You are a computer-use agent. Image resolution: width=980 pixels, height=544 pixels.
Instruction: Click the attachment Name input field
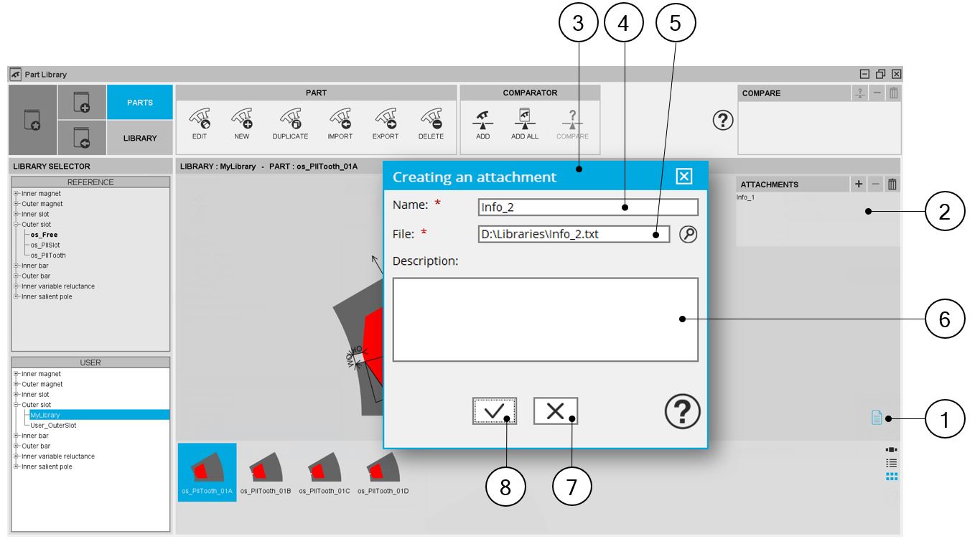[587, 207]
